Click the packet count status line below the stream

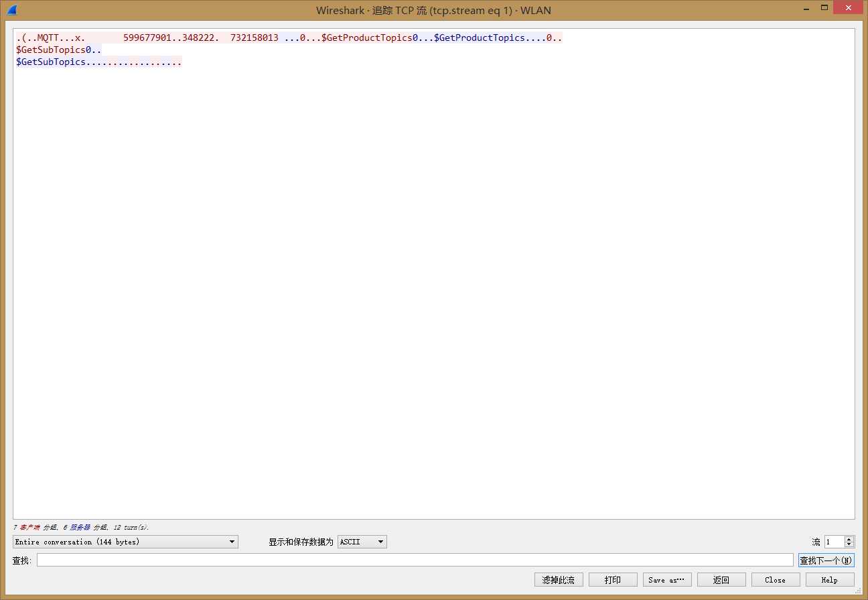point(81,528)
